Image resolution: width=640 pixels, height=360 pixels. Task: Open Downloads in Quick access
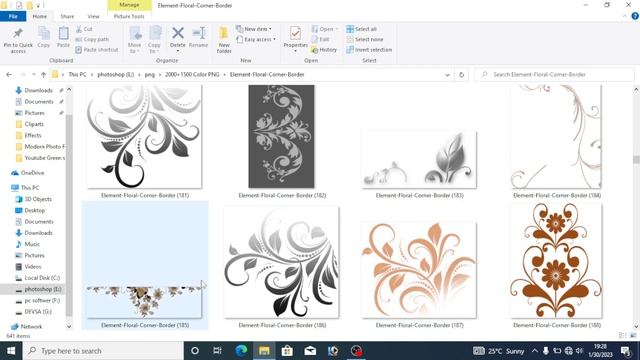(x=38, y=90)
